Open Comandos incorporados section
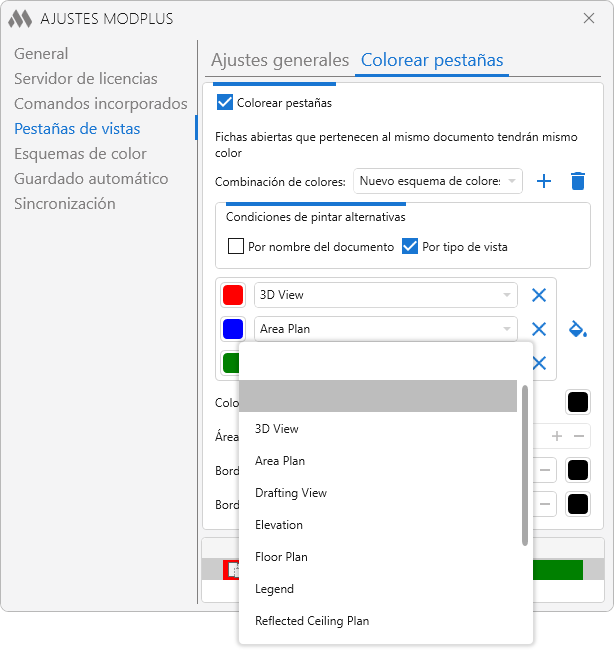Image resolution: width=614 pixels, height=650 pixels. pos(101,104)
